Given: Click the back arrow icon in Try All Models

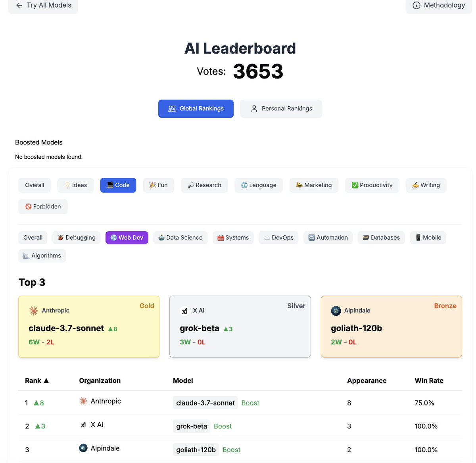Looking at the screenshot, I should click(x=19, y=6).
